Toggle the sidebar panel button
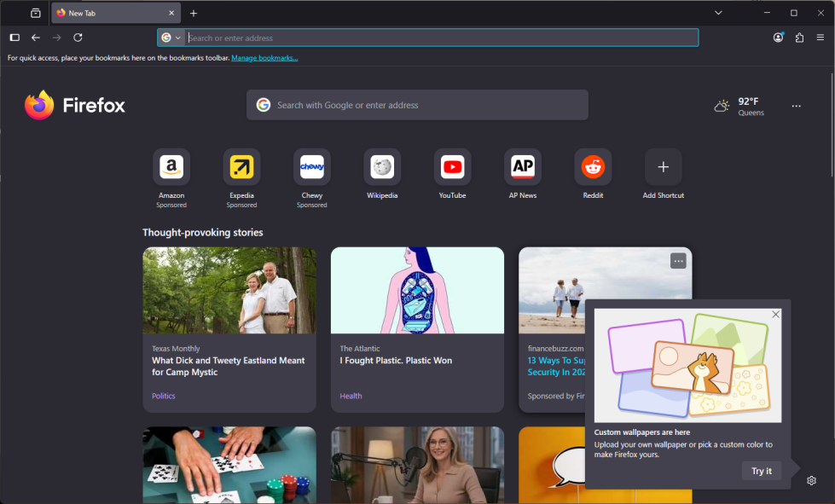The width and height of the screenshot is (835, 504). tap(14, 38)
